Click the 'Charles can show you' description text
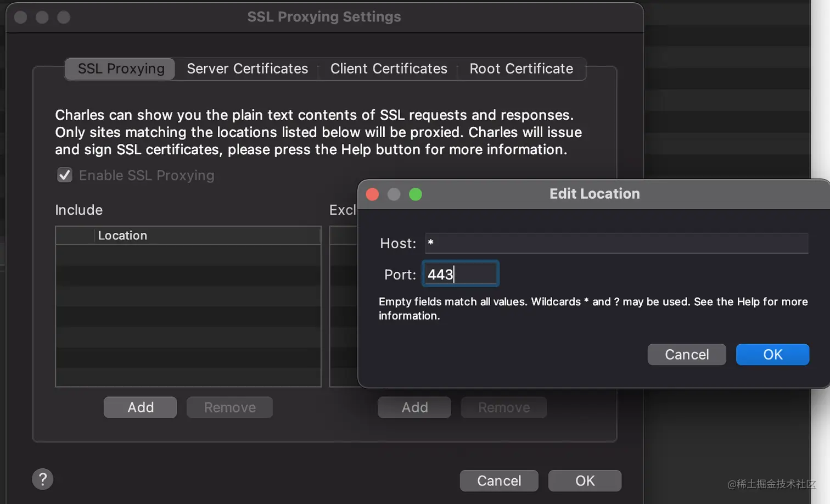This screenshot has height=504, width=830. pos(318,132)
